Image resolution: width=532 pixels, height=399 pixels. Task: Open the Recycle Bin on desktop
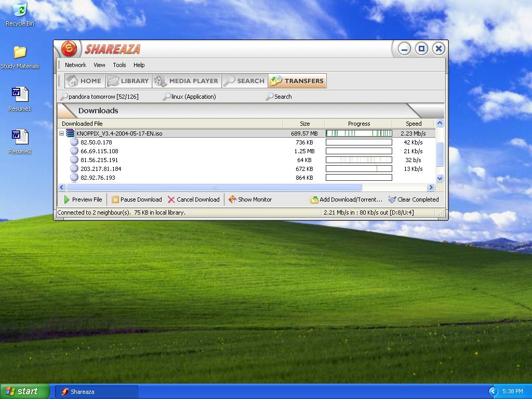click(x=20, y=14)
